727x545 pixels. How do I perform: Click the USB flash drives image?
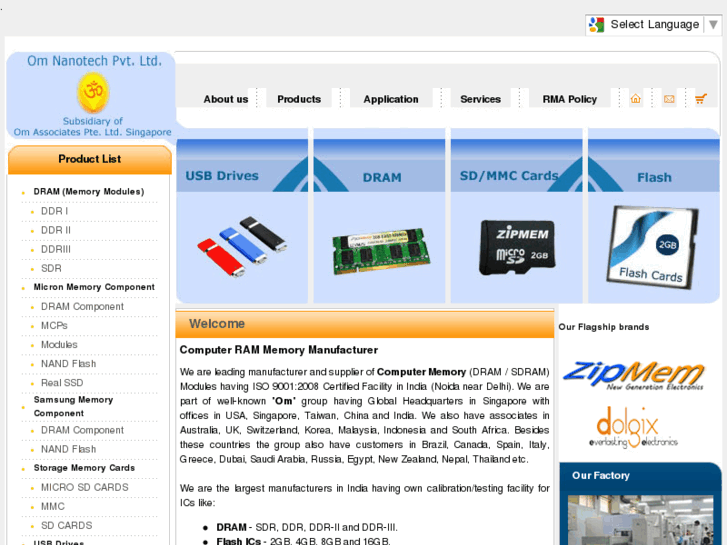click(242, 246)
